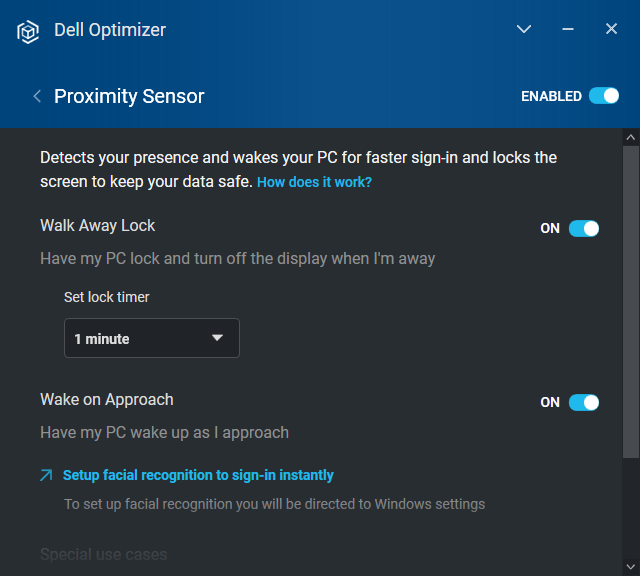
Task: Click the vertical scrollbar thumb
Action: point(630,300)
